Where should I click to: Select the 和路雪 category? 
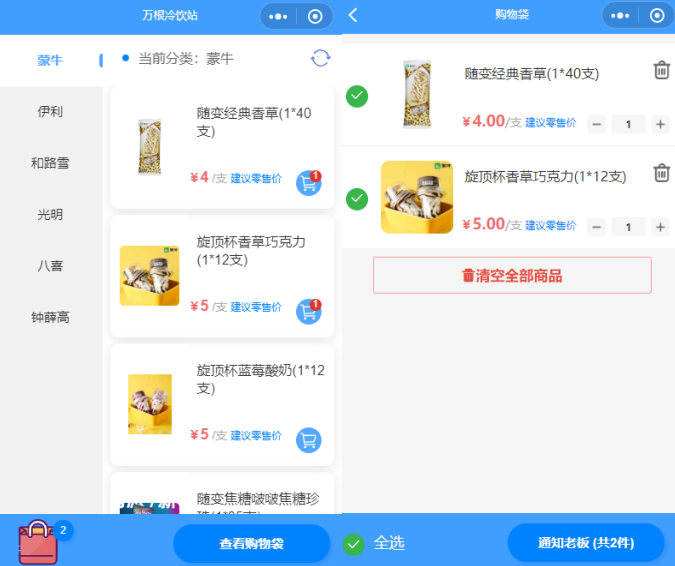click(50, 163)
